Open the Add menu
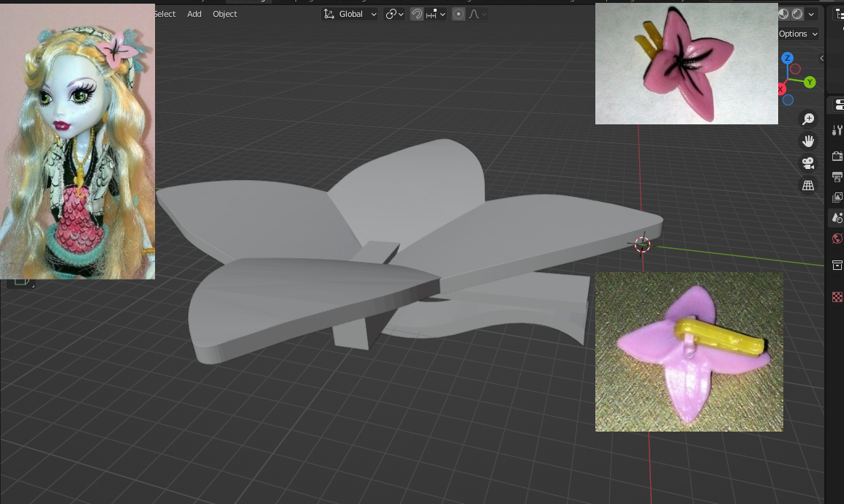The width and height of the screenshot is (844, 504). [x=194, y=14]
